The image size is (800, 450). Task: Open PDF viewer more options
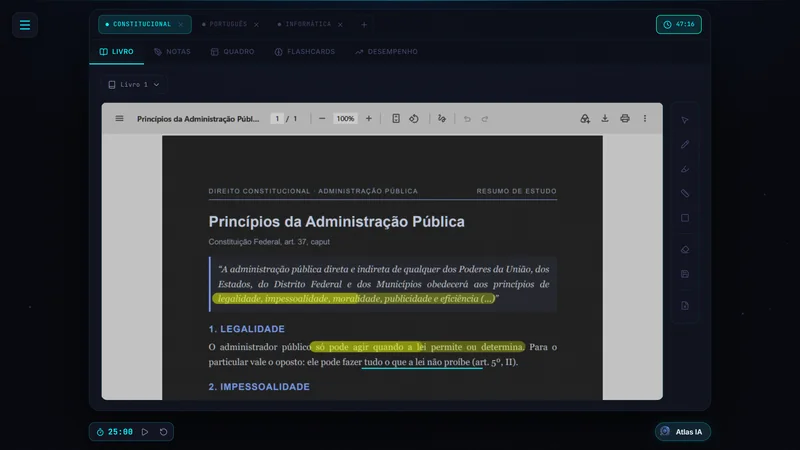click(645, 118)
